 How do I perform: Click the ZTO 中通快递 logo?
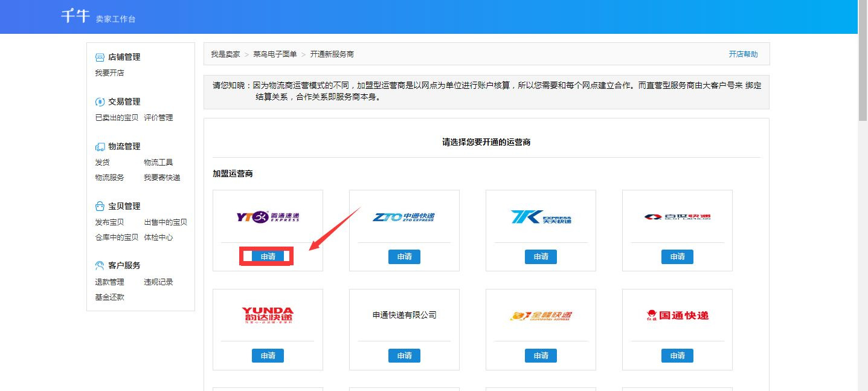pyautogui.click(x=403, y=218)
